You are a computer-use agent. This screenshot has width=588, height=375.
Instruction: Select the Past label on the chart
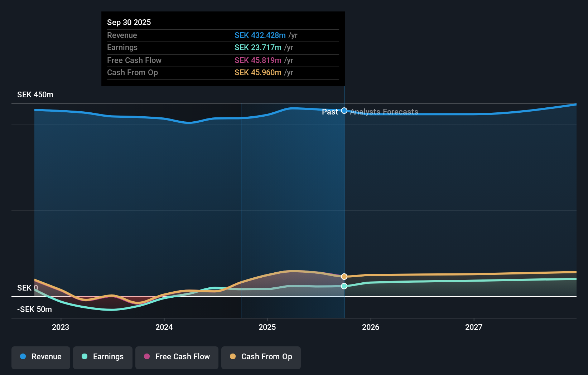(x=330, y=112)
